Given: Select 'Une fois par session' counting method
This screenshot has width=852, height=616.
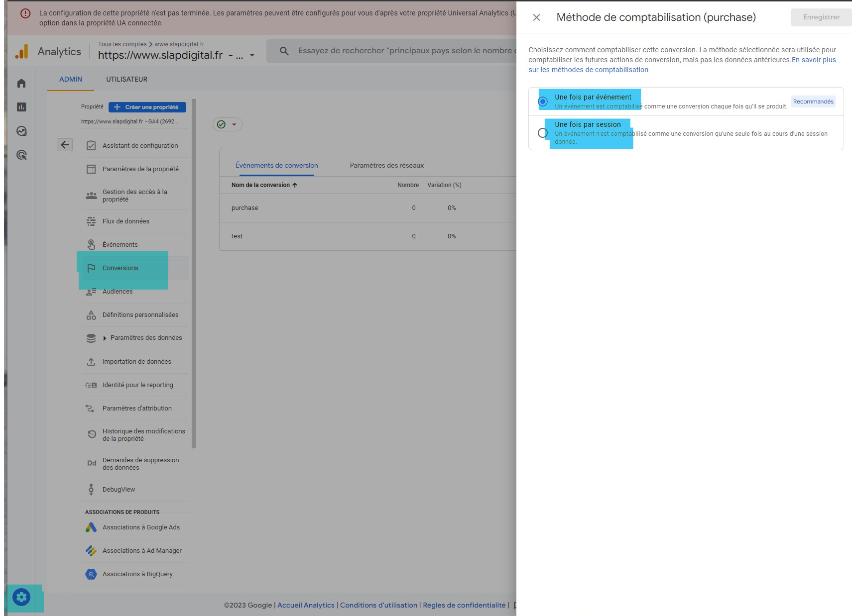Looking at the screenshot, I should pos(542,133).
